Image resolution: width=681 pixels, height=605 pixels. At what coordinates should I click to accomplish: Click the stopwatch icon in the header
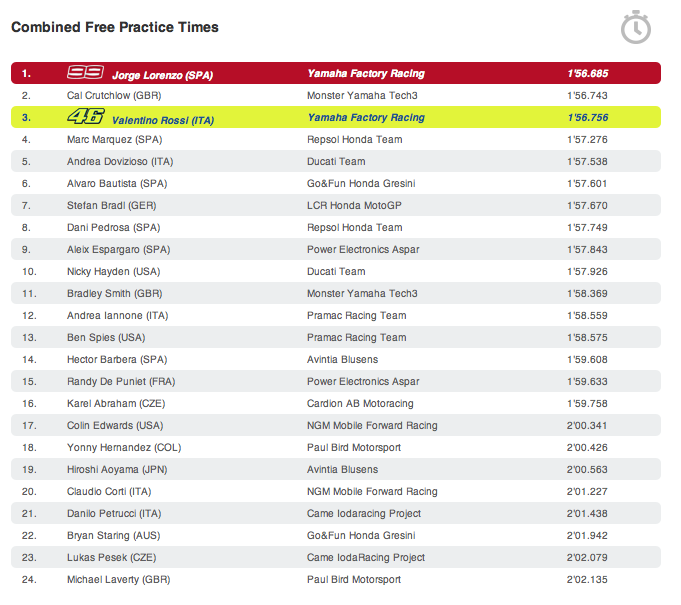636,28
